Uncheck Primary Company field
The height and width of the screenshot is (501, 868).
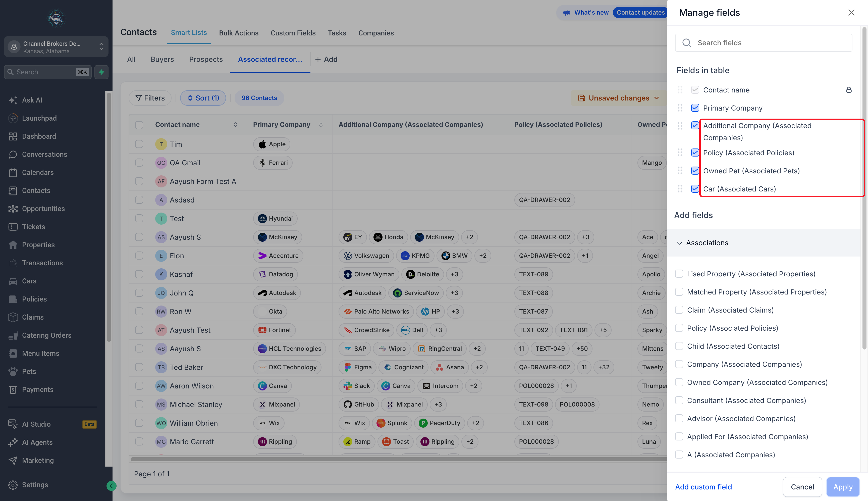[695, 108]
